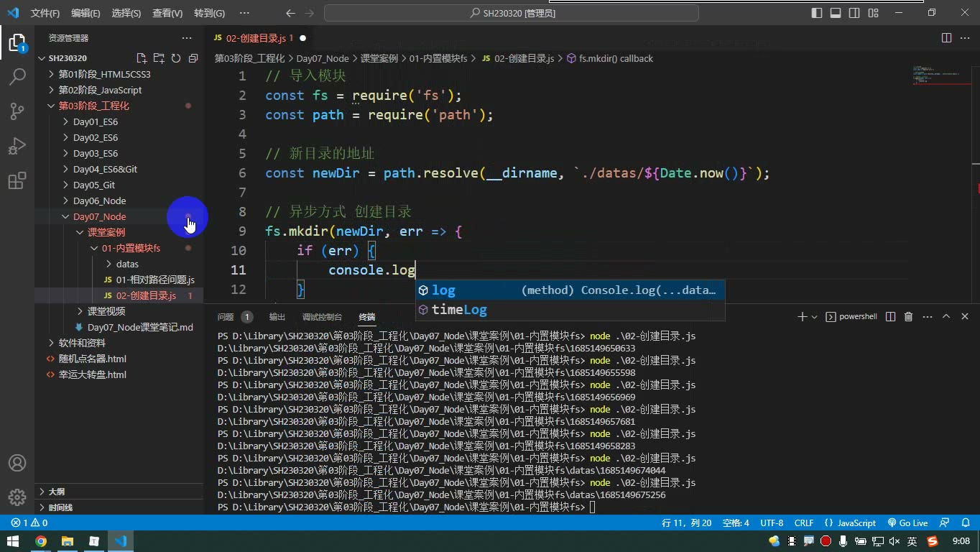
Task: Click the New File icon in explorer
Action: 142,58
